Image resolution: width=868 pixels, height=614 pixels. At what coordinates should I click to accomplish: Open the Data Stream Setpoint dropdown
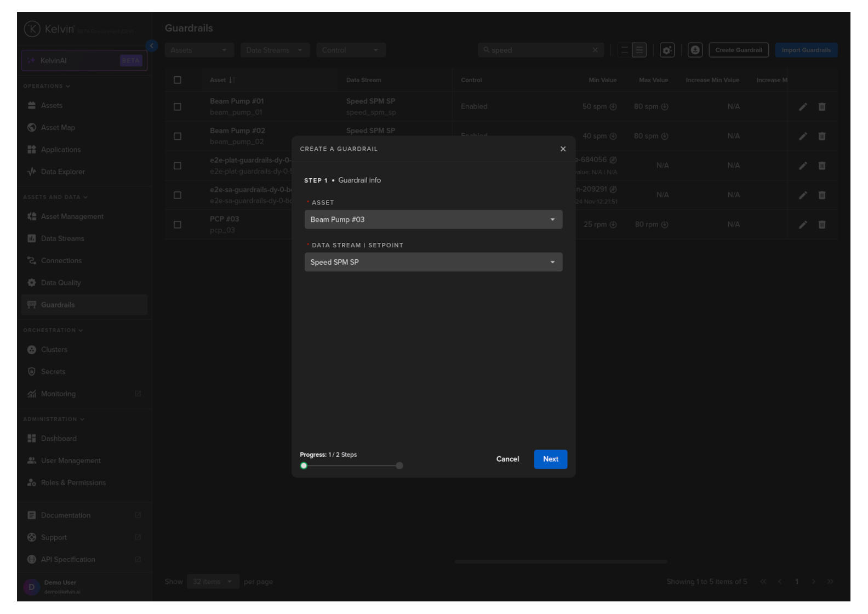coord(433,263)
